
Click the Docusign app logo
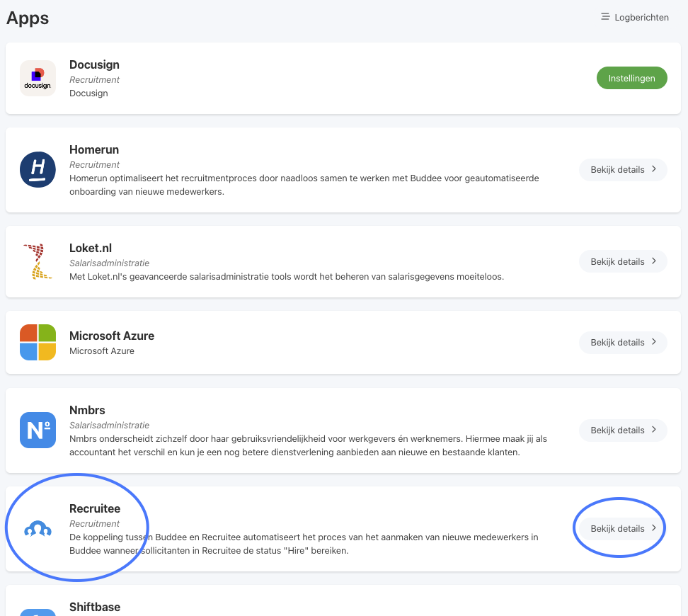coord(38,78)
